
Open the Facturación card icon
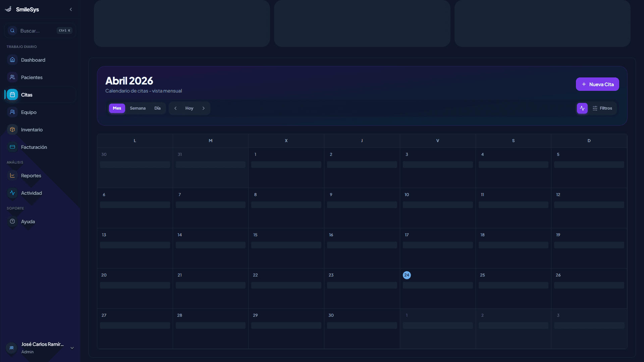12,147
